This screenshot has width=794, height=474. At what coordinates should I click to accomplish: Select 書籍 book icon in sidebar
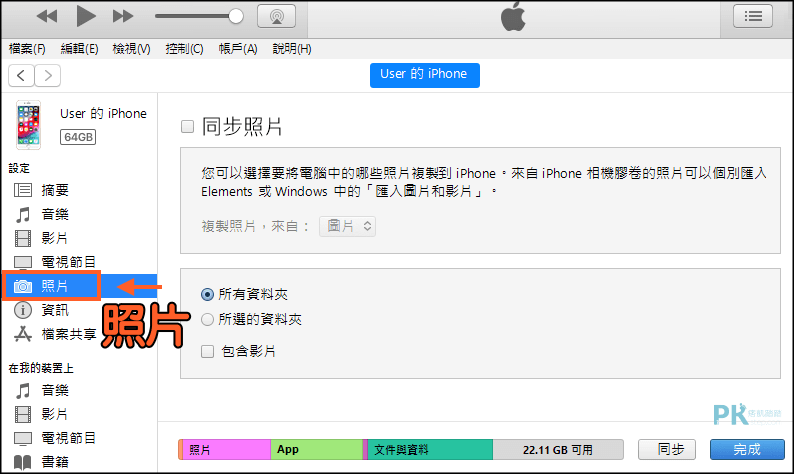click(x=22, y=462)
